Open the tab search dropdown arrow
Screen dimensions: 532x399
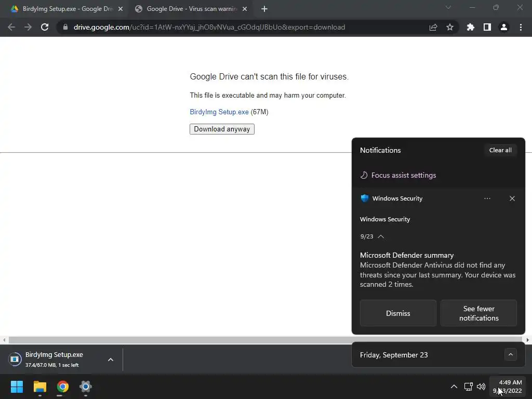point(448,7)
